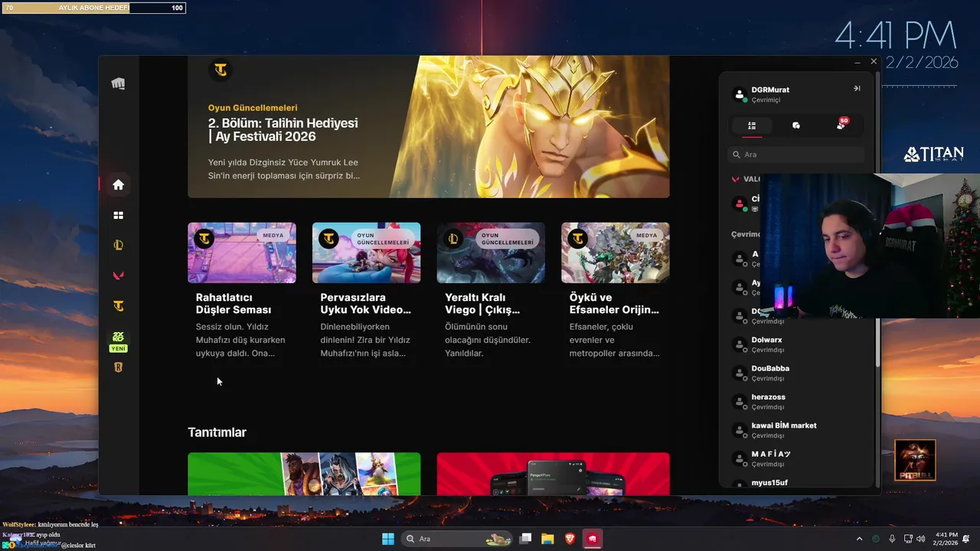Click Öykü ve Efsaneler Orijin title
The height and width of the screenshot is (551, 980).
tap(614, 304)
